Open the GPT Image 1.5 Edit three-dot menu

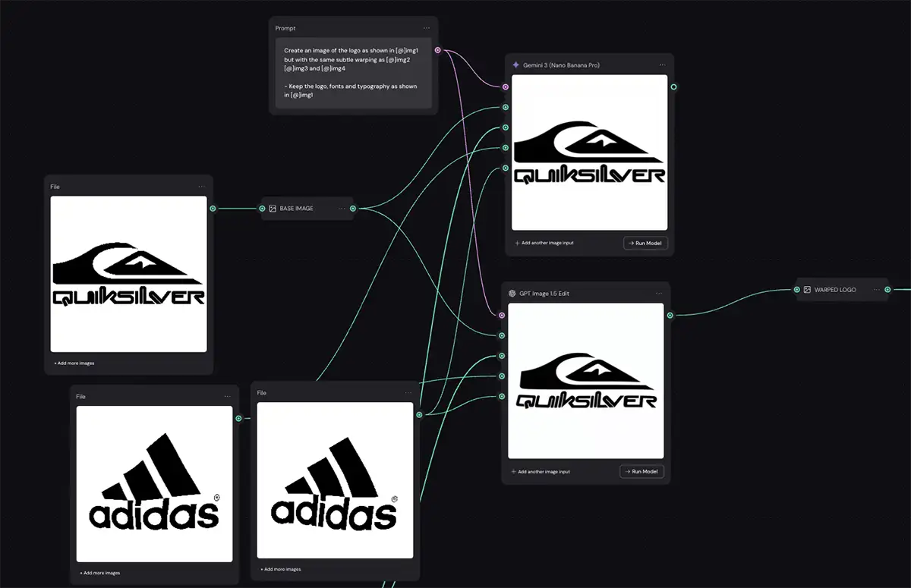[658, 294]
